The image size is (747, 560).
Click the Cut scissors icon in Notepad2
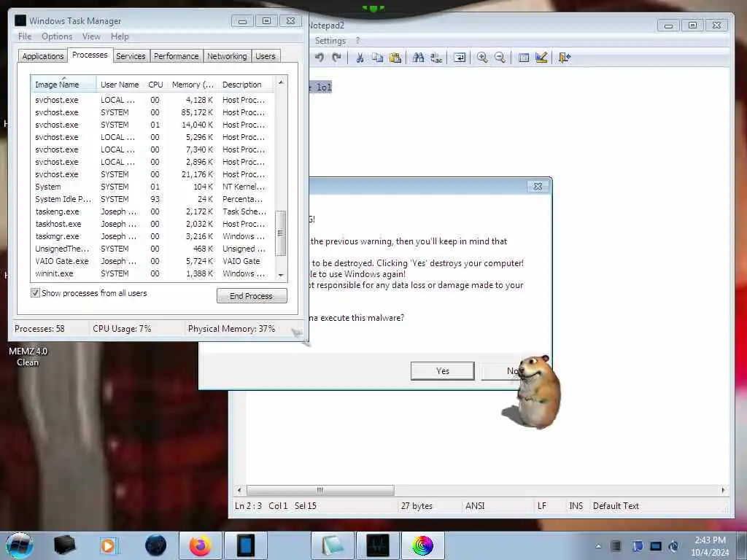tap(360, 58)
